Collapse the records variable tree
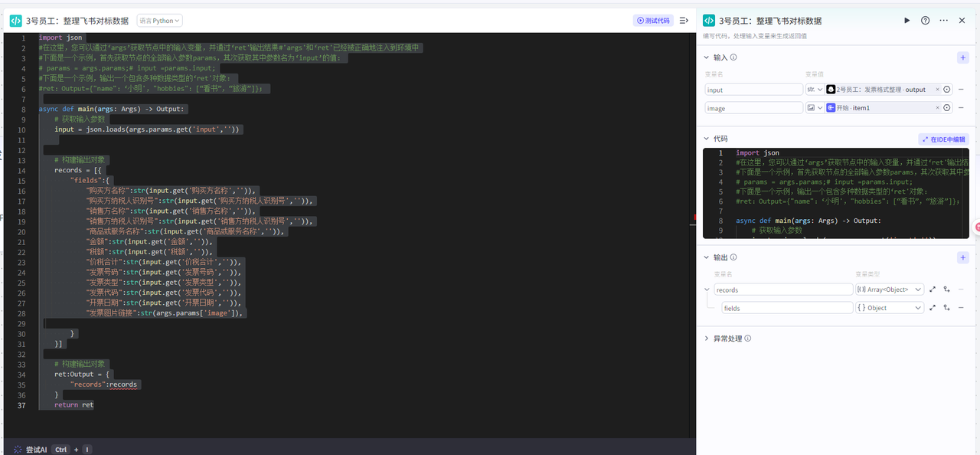This screenshot has height=455, width=980. point(707,290)
